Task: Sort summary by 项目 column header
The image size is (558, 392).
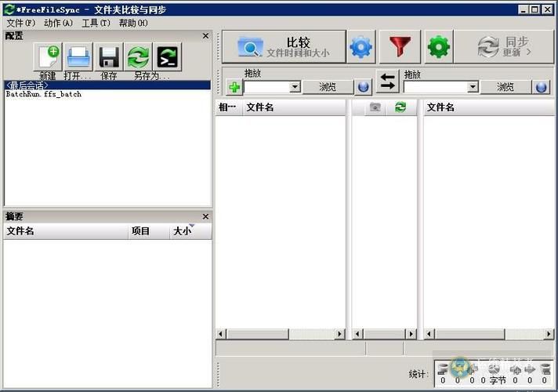Action: coord(149,231)
